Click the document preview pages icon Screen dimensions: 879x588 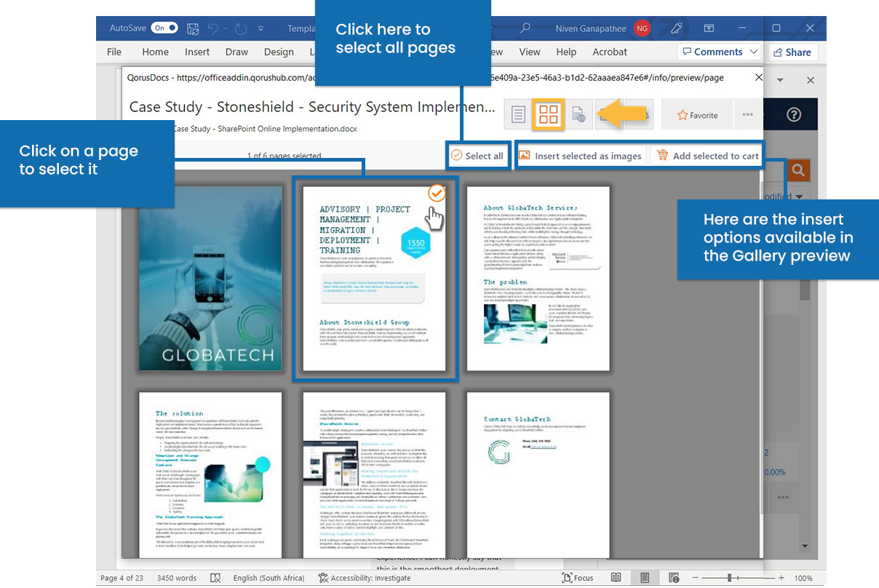[577, 114]
